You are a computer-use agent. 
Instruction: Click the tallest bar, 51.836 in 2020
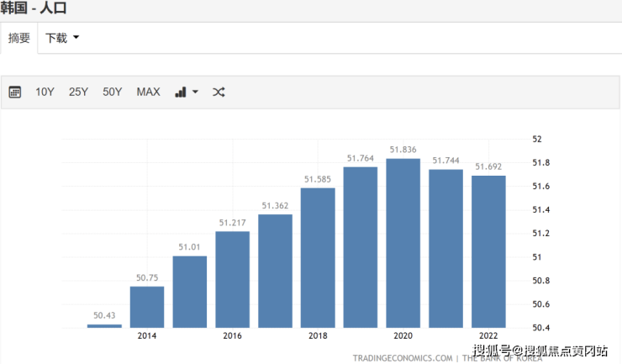[x=403, y=242]
